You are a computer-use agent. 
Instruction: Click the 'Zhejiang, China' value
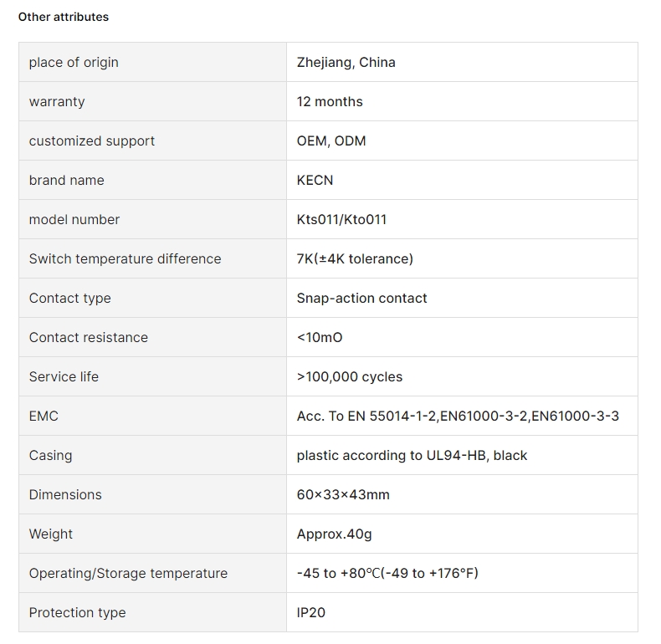click(x=346, y=63)
